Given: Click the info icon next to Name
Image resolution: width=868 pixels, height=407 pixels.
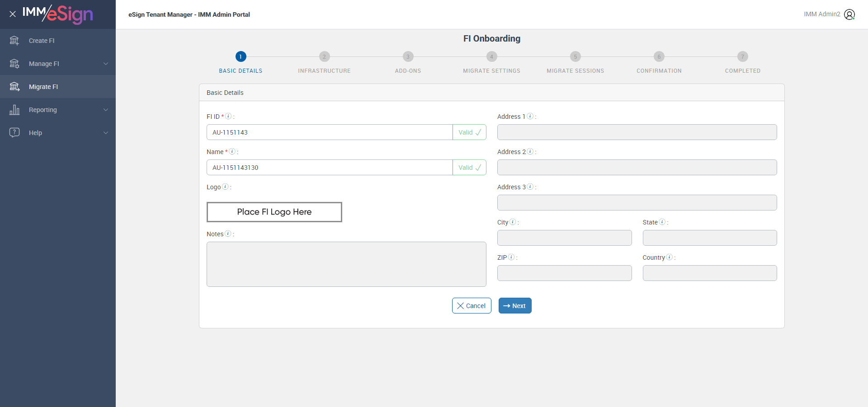Looking at the screenshot, I should pyautogui.click(x=232, y=151).
